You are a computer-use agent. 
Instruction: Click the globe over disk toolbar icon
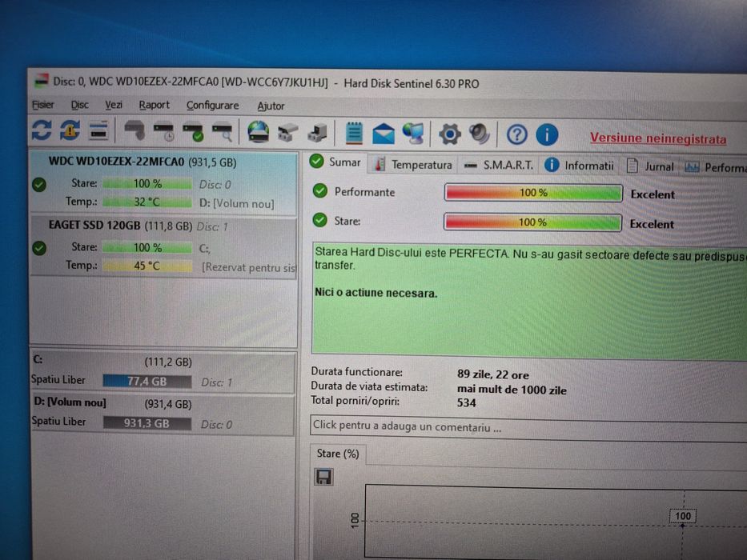pos(259,132)
